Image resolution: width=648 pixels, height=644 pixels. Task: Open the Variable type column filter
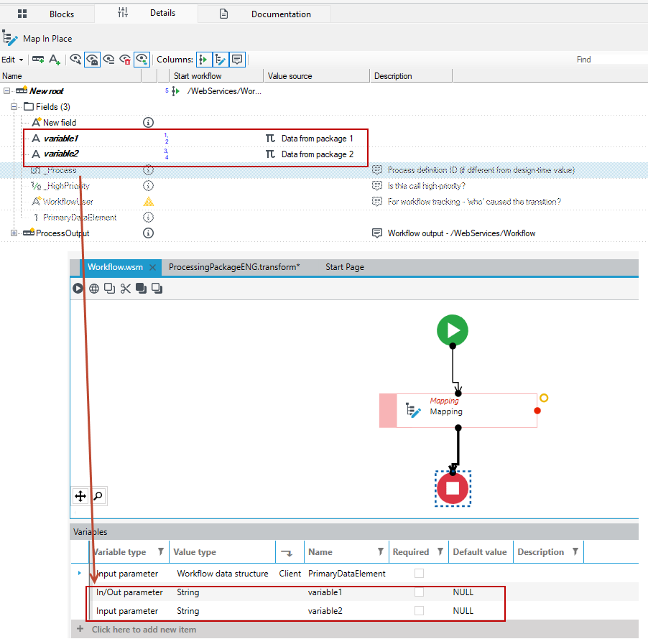pos(161,551)
